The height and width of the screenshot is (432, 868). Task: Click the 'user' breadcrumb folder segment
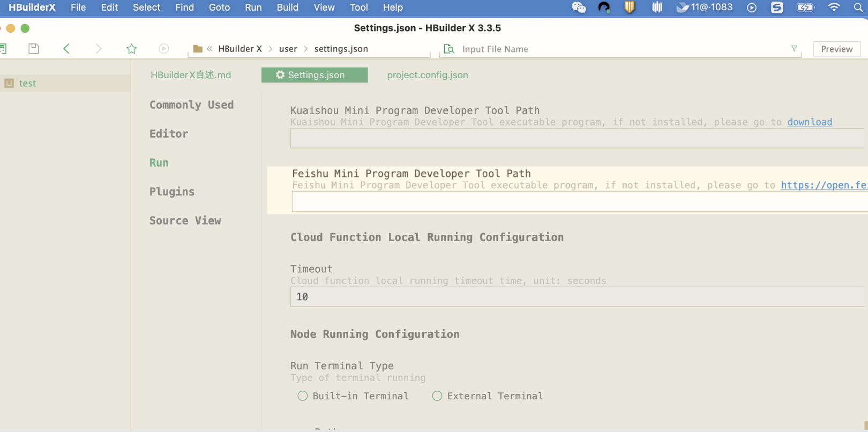click(x=288, y=49)
